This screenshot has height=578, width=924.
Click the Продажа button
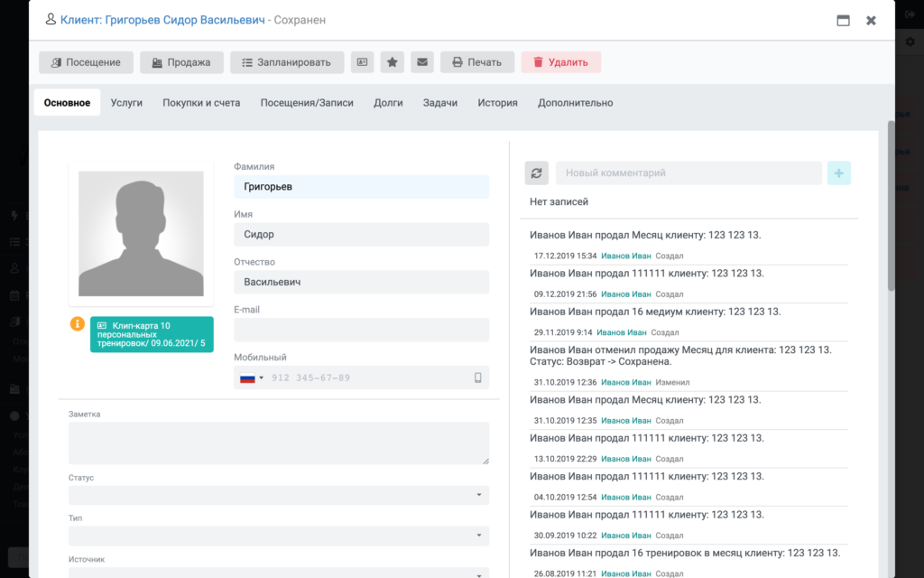pos(181,62)
